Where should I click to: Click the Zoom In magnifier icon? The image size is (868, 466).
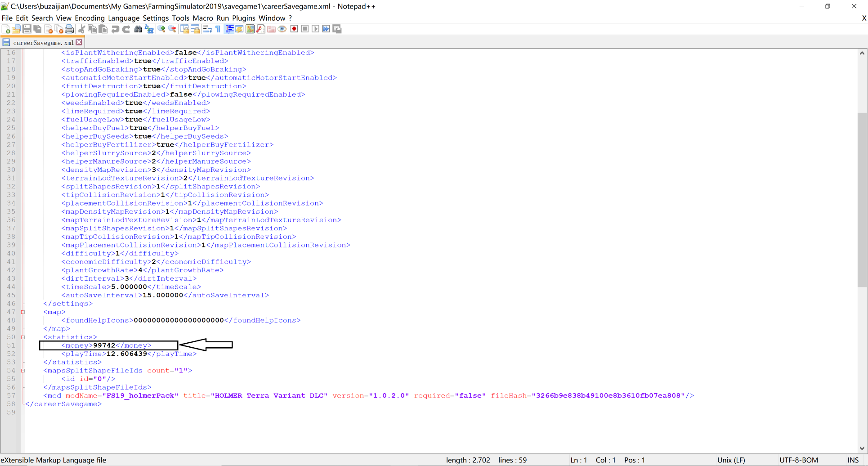point(161,29)
